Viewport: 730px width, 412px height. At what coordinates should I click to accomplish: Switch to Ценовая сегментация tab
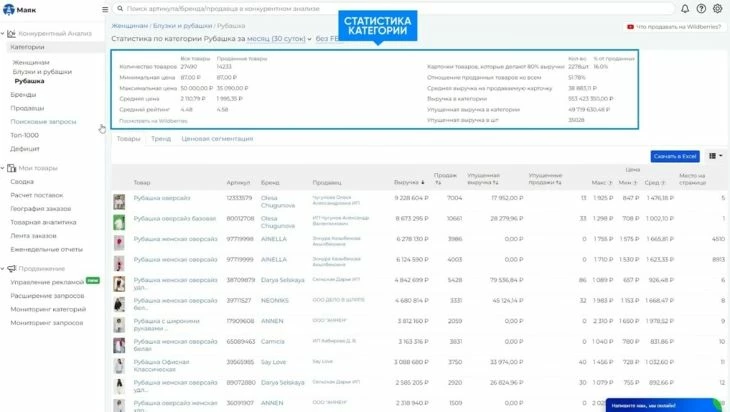(x=217, y=139)
